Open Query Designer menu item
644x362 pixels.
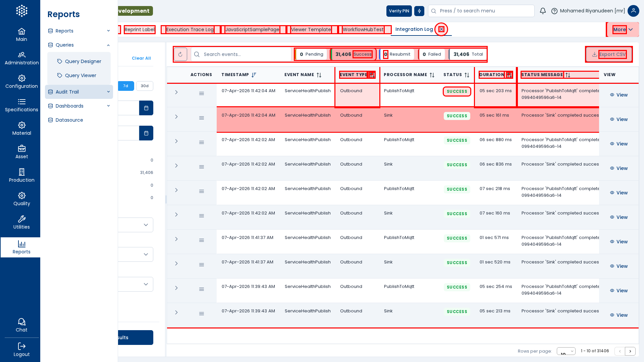[83, 61]
